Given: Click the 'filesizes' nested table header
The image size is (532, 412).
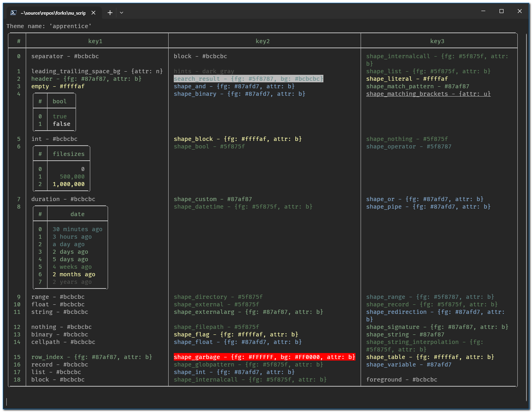Looking at the screenshot, I should [69, 154].
